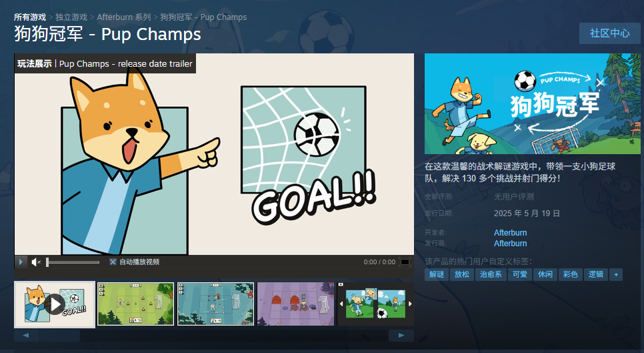Image resolution: width=644 pixels, height=353 pixels.
Task: Unmute the video volume speaker icon
Action: coord(36,262)
